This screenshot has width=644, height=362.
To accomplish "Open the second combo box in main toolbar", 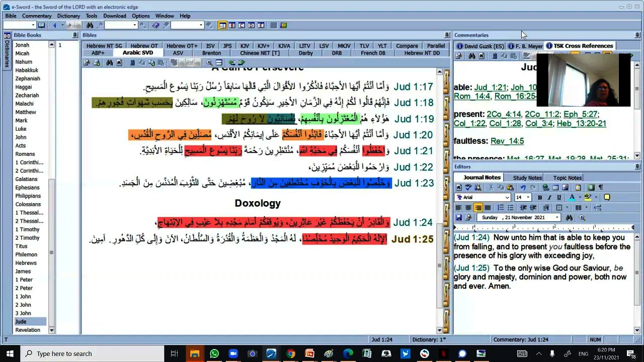I will click(135, 25).
